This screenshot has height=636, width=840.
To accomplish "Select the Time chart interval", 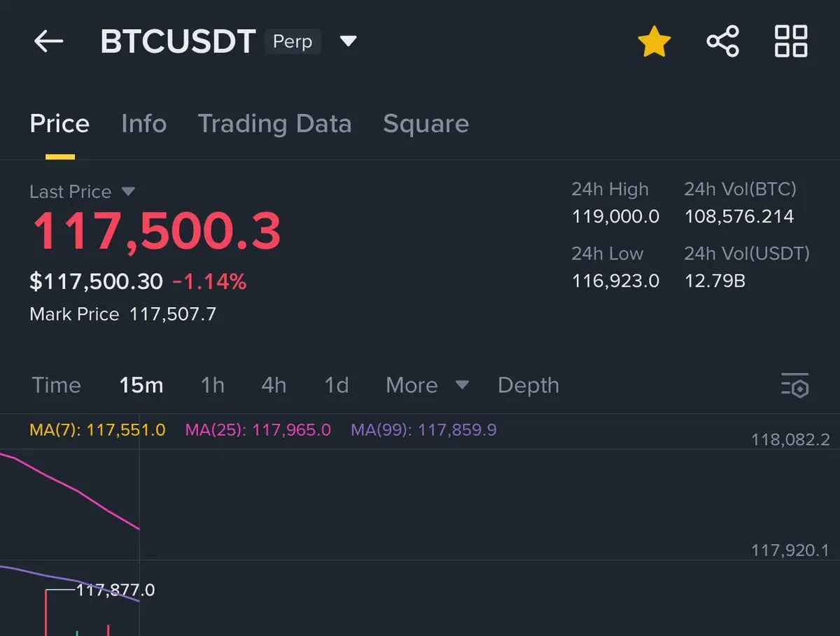I will click(56, 385).
